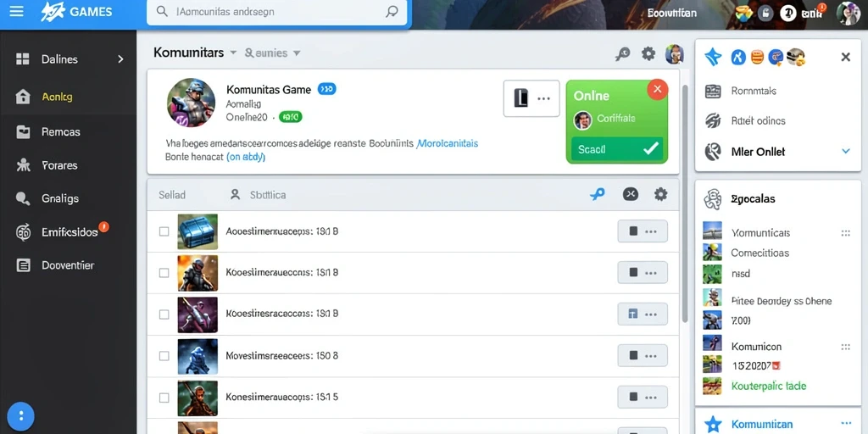The image size is (868, 434).
Task: Expand the Mler Onllet dropdown
Action: coord(845,151)
